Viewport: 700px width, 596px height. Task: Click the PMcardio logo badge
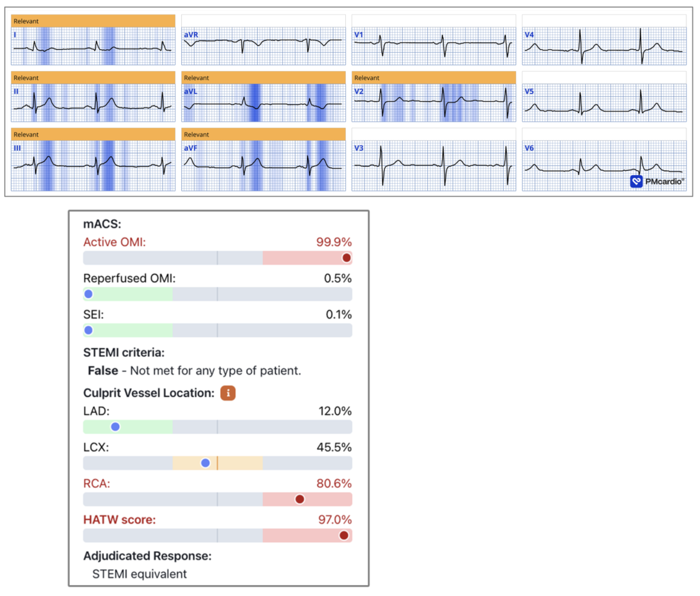point(657,181)
